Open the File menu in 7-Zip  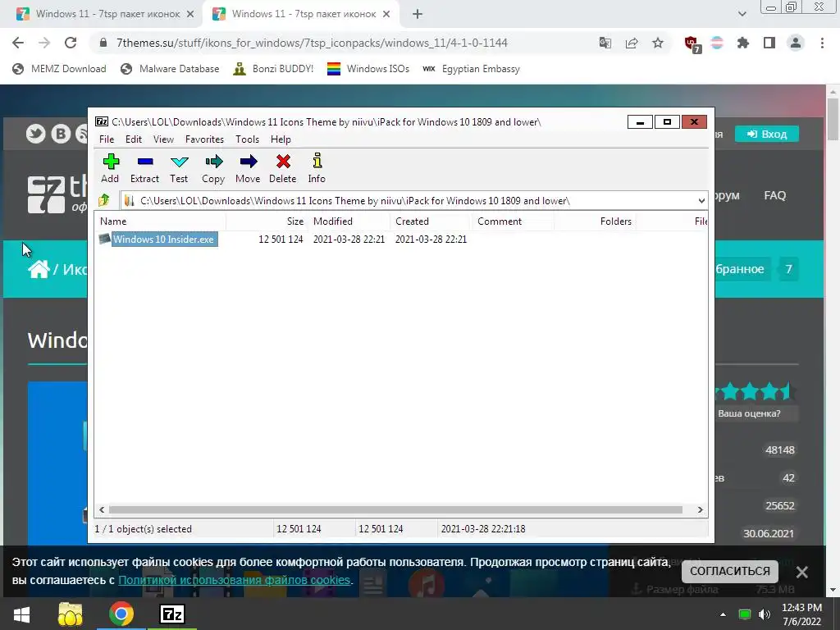pyautogui.click(x=107, y=139)
